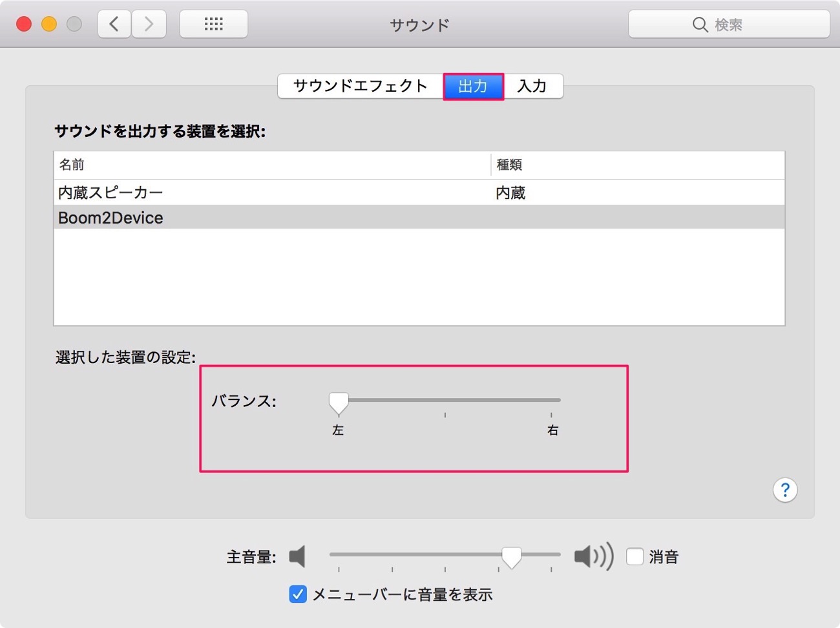The height and width of the screenshot is (628, 840).
Task: Select the Boom2Device output row
Action: pyautogui.click(x=419, y=217)
